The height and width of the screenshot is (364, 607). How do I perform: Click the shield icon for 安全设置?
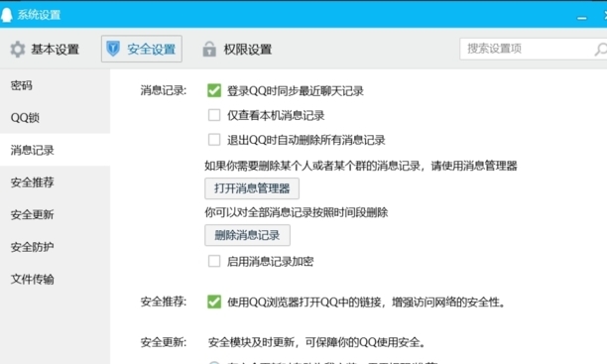113,49
